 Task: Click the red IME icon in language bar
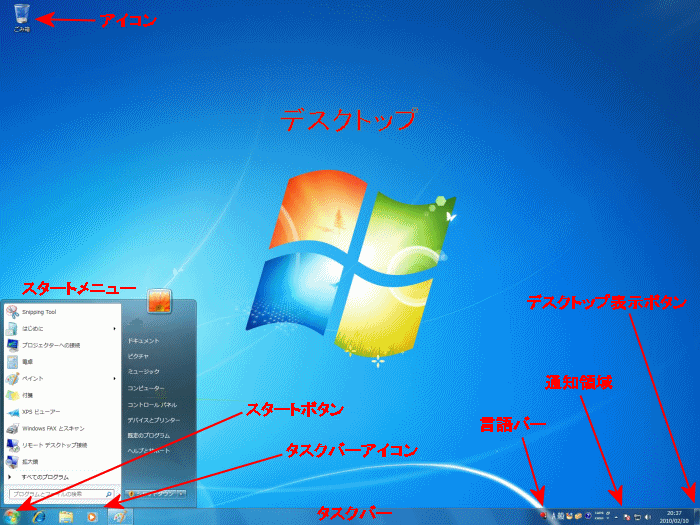543,516
